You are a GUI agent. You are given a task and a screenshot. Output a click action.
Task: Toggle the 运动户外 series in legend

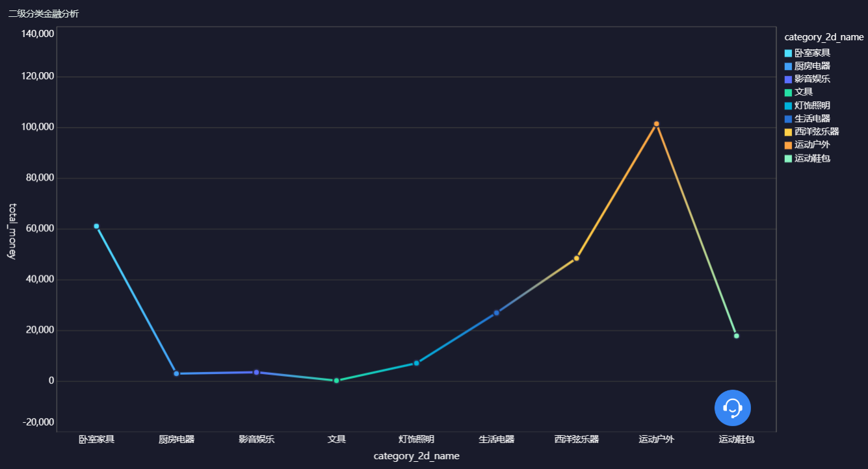[808, 145]
